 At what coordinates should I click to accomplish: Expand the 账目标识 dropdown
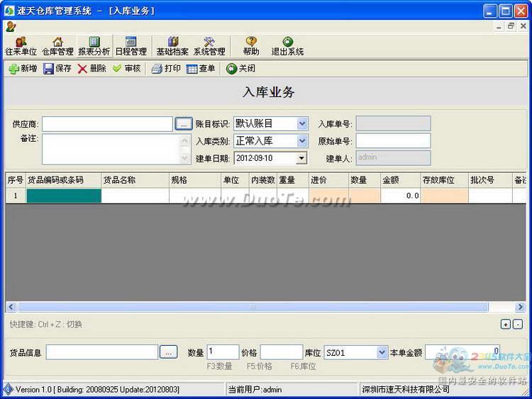[302, 124]
